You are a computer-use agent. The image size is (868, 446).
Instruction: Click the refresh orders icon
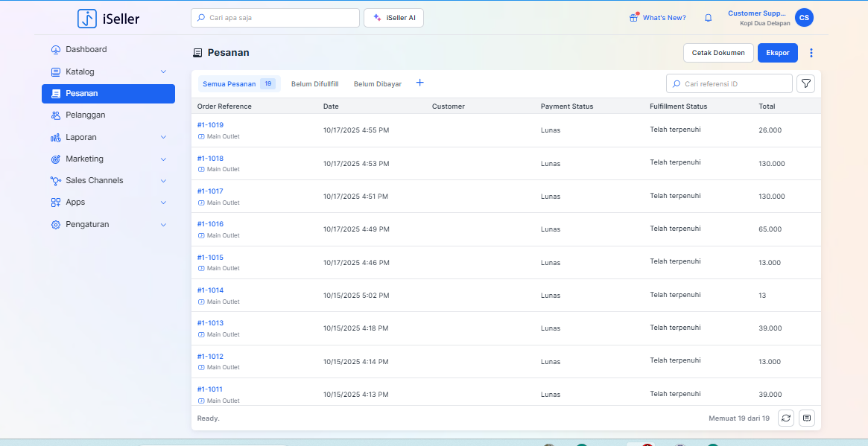click(x=785, y=418)
